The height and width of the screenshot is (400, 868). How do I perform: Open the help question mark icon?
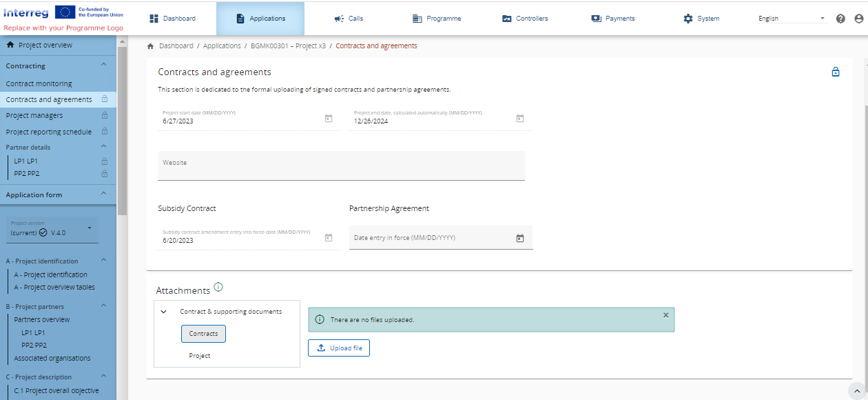840,19
